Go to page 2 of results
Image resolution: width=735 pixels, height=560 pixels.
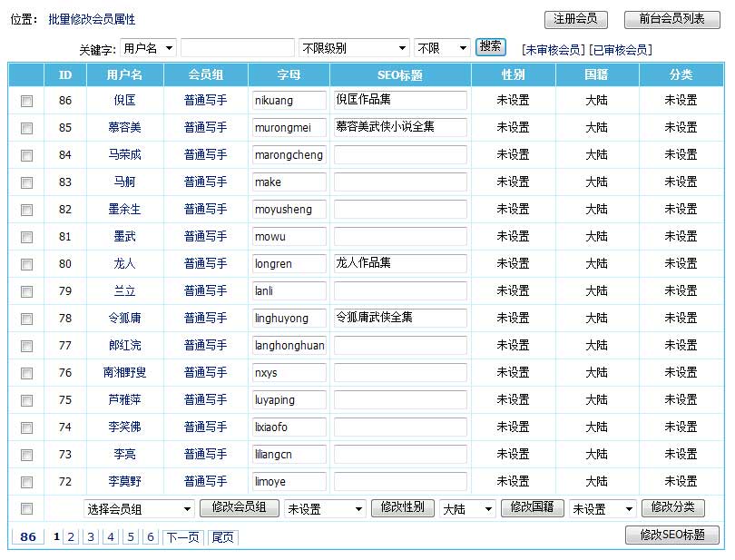[x=72, y=537]
